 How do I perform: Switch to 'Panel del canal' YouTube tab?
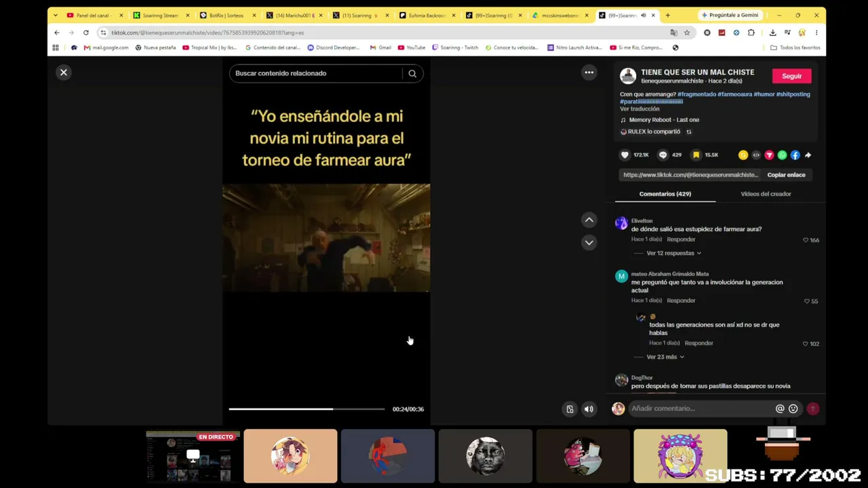pyautogui.click(x=92, y=15)
